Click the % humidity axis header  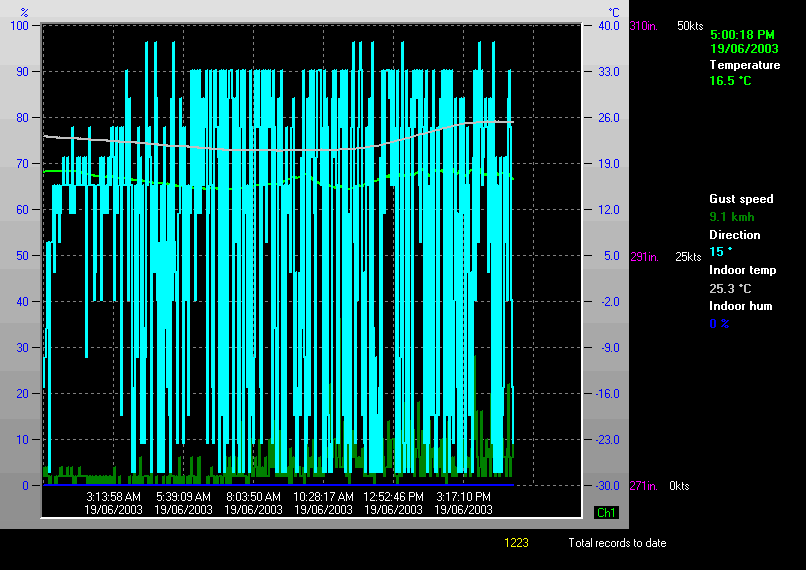point(24,12)
